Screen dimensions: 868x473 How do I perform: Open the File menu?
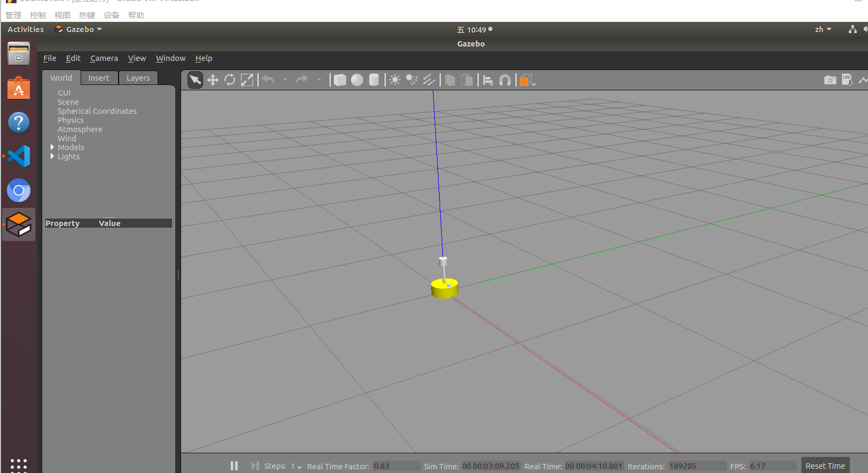click(50, 58)
